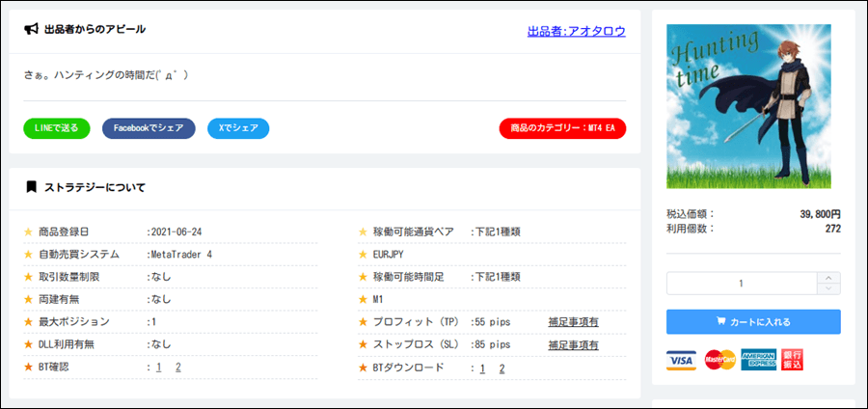Share with the Facebookでシェア button
This screenshot has height=409, width=868.
coord(149,128)
